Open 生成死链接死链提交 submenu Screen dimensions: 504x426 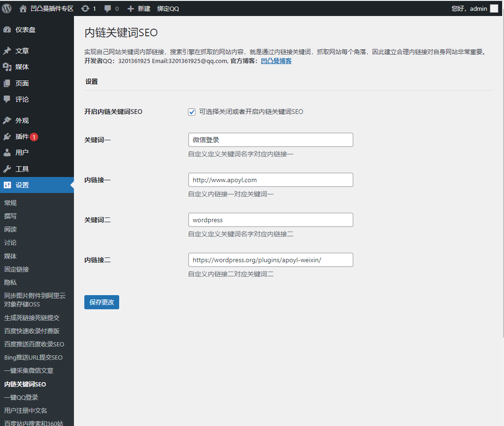click(x=32, y=318)
